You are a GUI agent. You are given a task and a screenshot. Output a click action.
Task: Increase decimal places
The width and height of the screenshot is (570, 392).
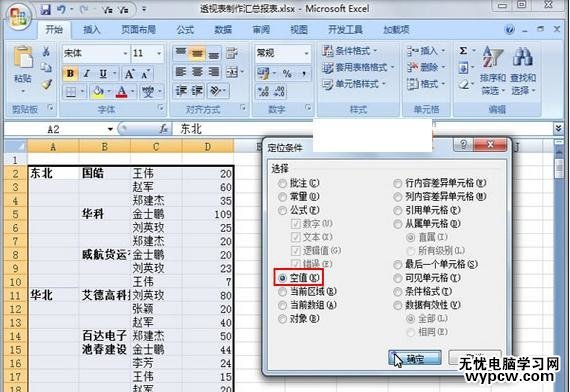[x=263, y=91]
